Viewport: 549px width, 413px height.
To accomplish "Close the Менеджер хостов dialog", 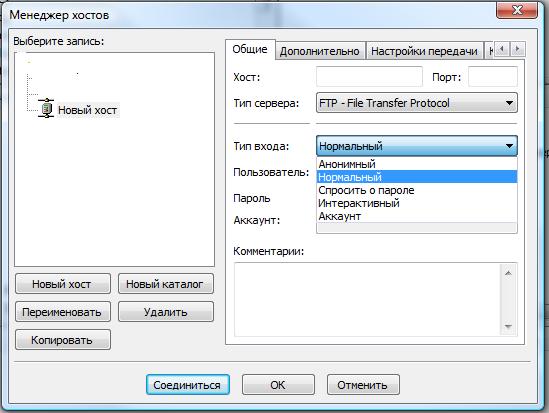I will click(517, 10).
